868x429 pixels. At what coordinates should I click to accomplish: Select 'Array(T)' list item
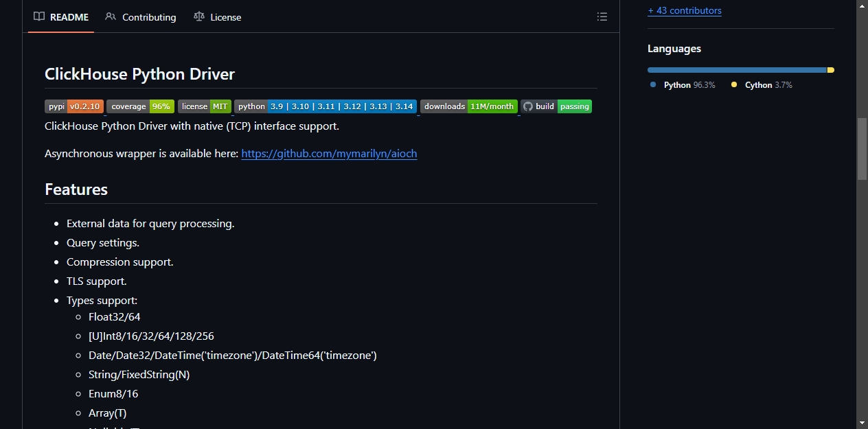(108, 413)
